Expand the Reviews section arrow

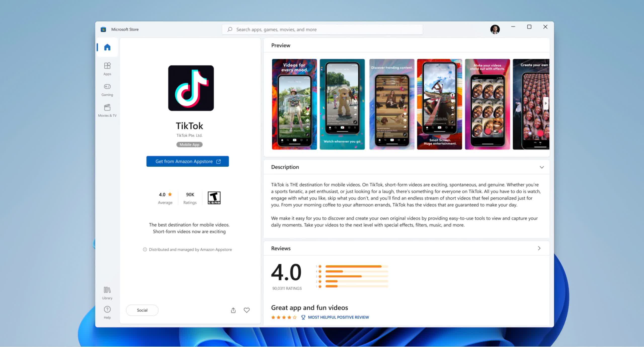click(x=539, y=248)
